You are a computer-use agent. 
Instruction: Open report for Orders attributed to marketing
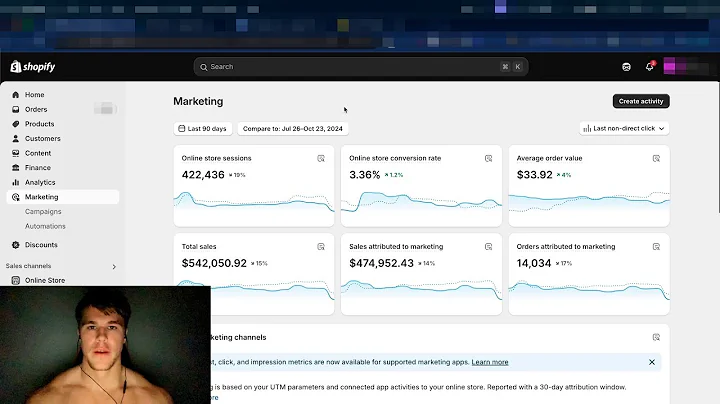[656, 247]
